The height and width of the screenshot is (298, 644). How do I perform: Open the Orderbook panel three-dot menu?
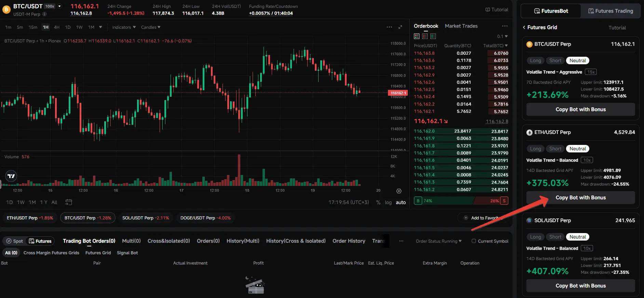tap(505, 26)
